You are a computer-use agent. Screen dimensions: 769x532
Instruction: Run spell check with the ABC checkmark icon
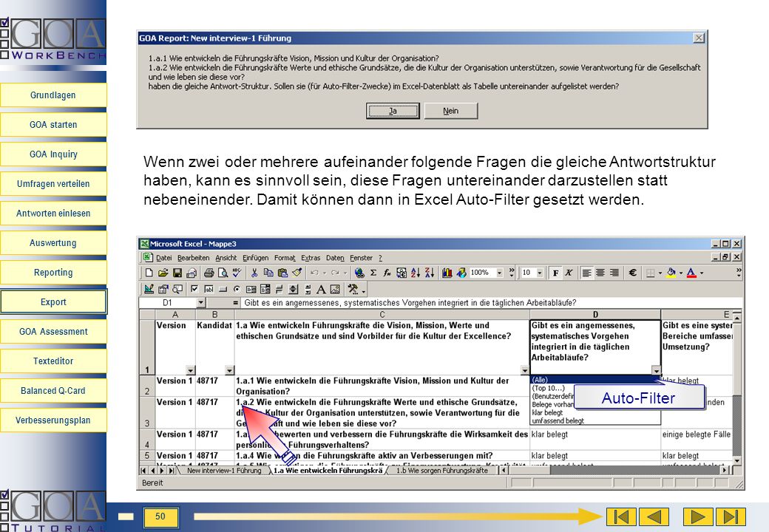237,273
